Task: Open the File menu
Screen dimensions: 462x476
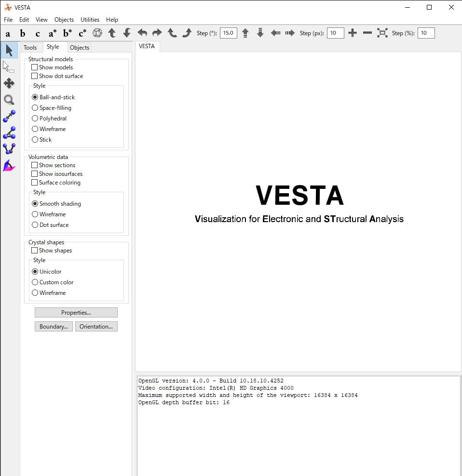Action: point(8,20)
